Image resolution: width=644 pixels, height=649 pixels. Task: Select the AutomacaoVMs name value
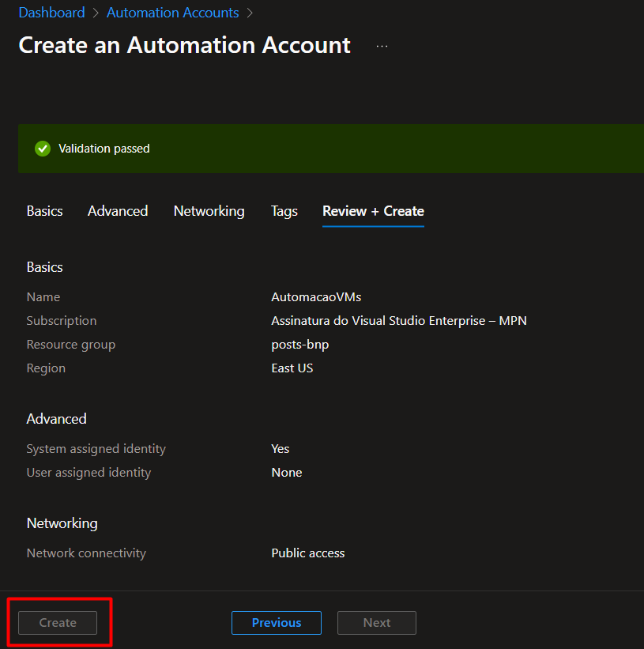[x=316, y=297]
